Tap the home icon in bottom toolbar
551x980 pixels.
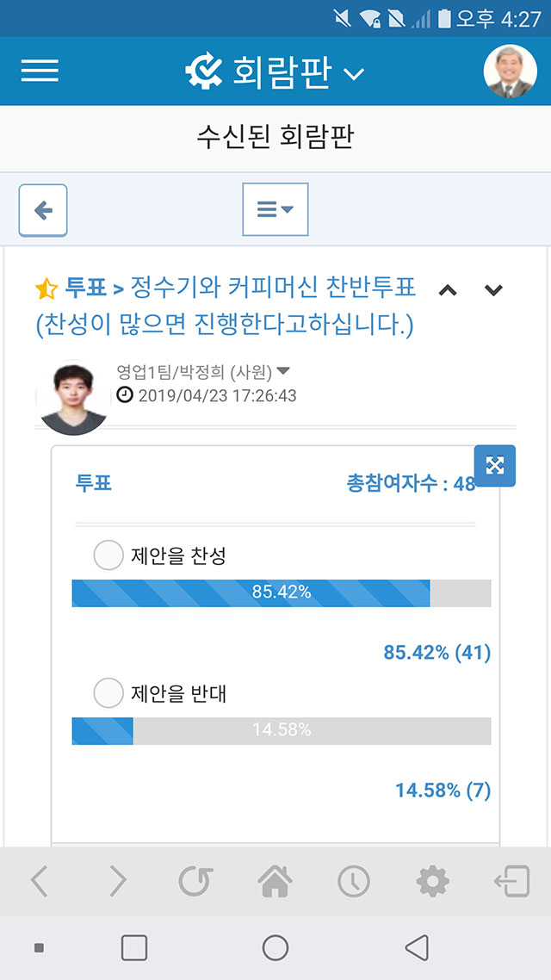275,881
